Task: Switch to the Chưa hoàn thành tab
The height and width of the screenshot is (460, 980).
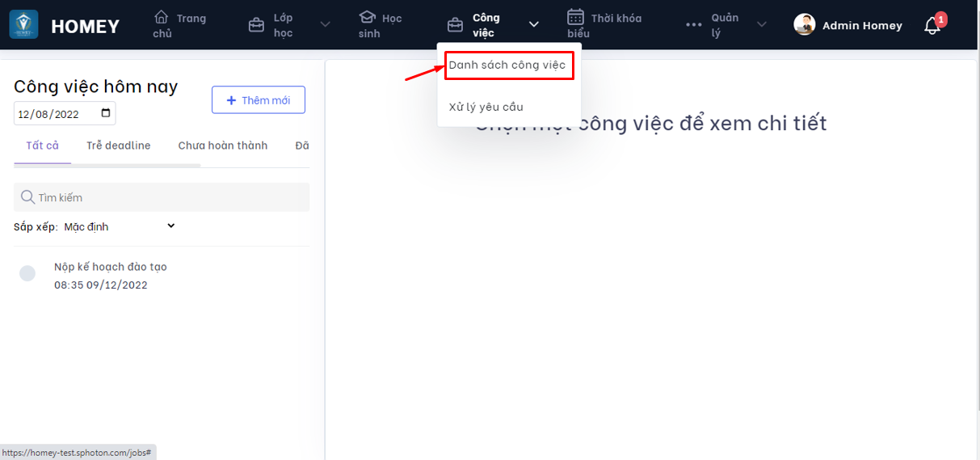Action: 222,146
